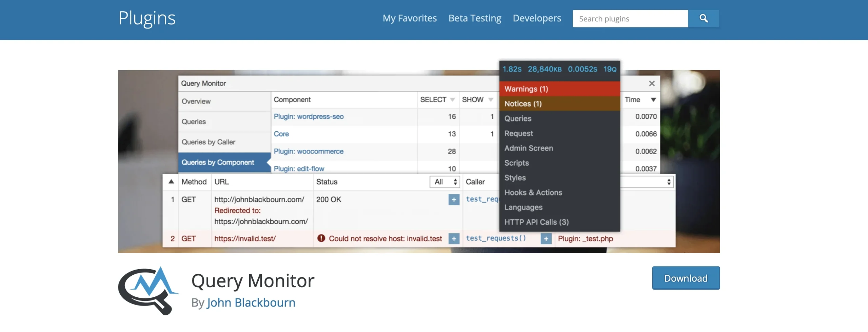Select Styles menu item
868x332 pixels.
(x=560, y=178)
